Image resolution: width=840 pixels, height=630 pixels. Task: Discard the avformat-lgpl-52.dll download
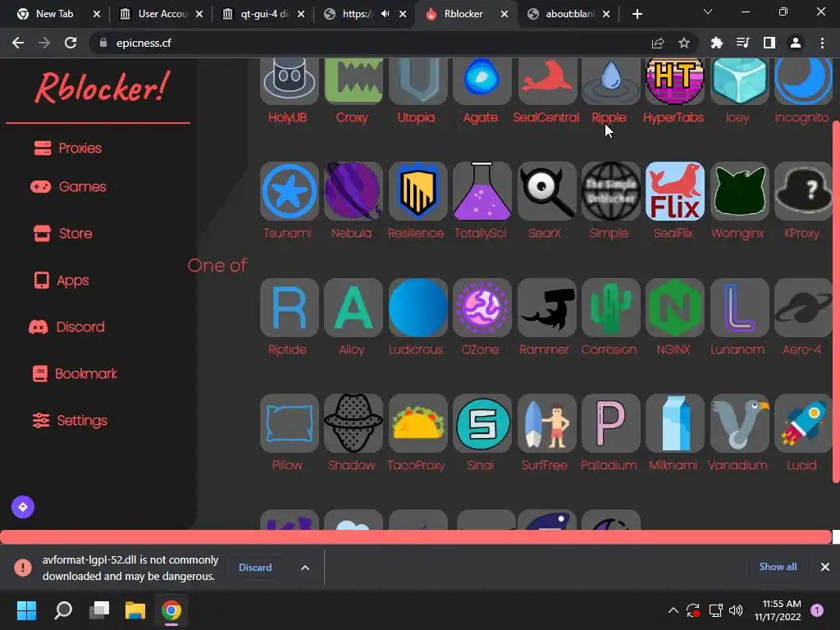[255, 568]
